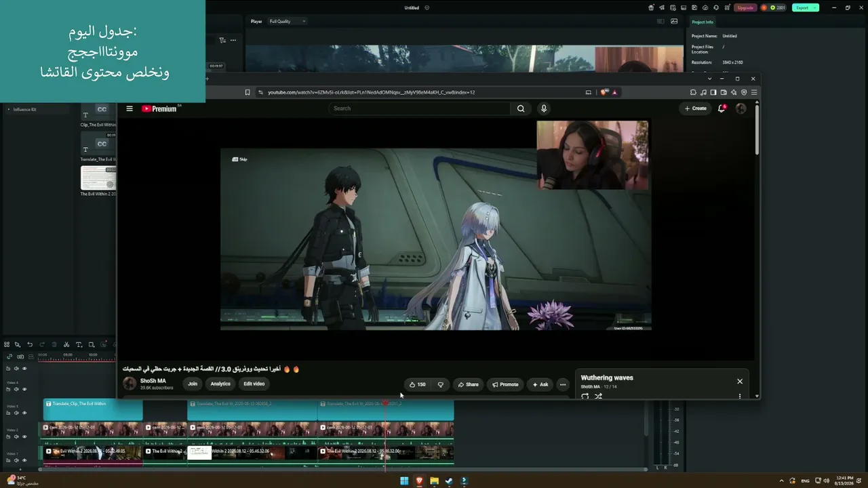
Task: Open the Wuthering waves playlist options menu
Action: (740, 396)
